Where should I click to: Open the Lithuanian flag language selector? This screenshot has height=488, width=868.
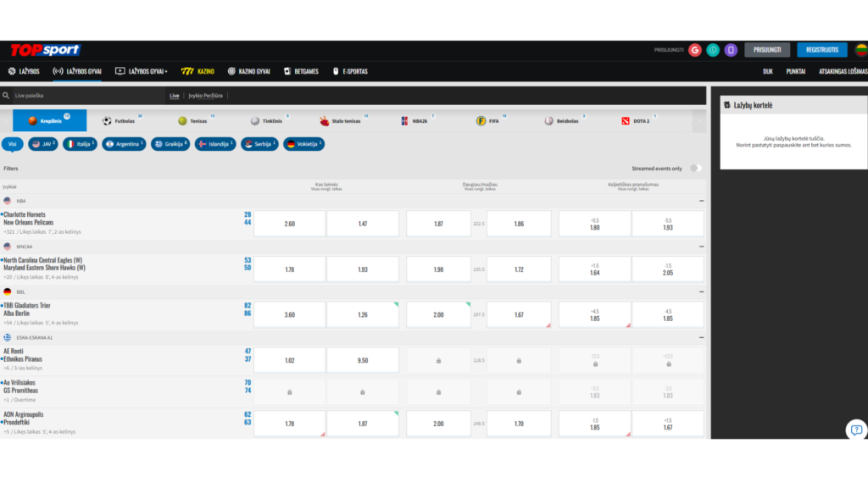860,50
